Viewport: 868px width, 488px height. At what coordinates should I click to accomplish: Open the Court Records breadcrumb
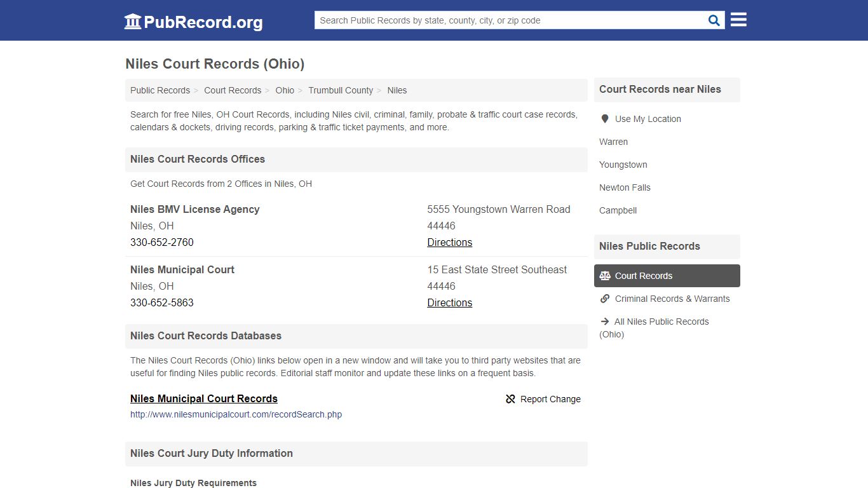[233, 90]
